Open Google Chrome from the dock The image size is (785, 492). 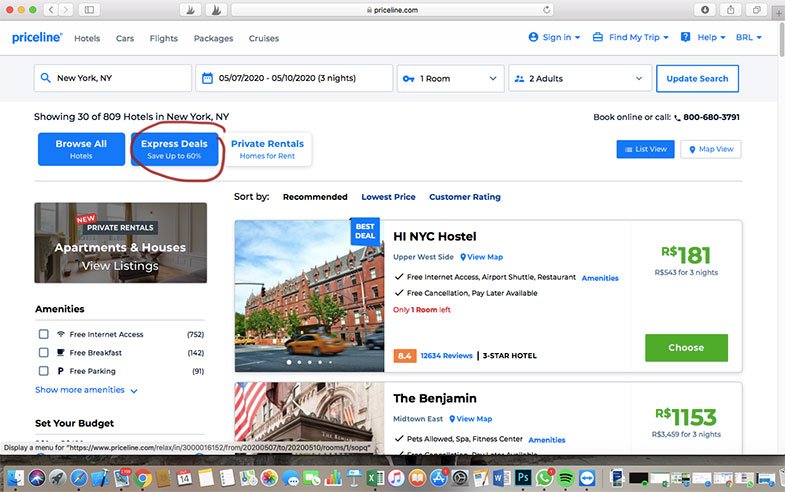coord(142,478)
